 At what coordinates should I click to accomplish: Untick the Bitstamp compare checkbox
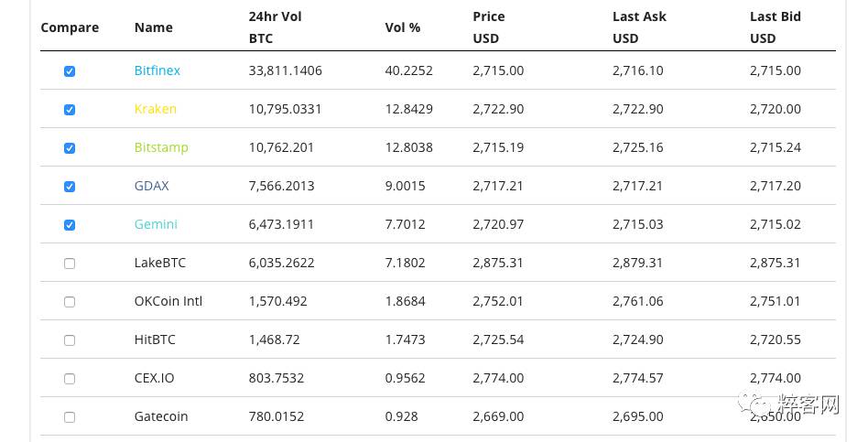(70, 148)
